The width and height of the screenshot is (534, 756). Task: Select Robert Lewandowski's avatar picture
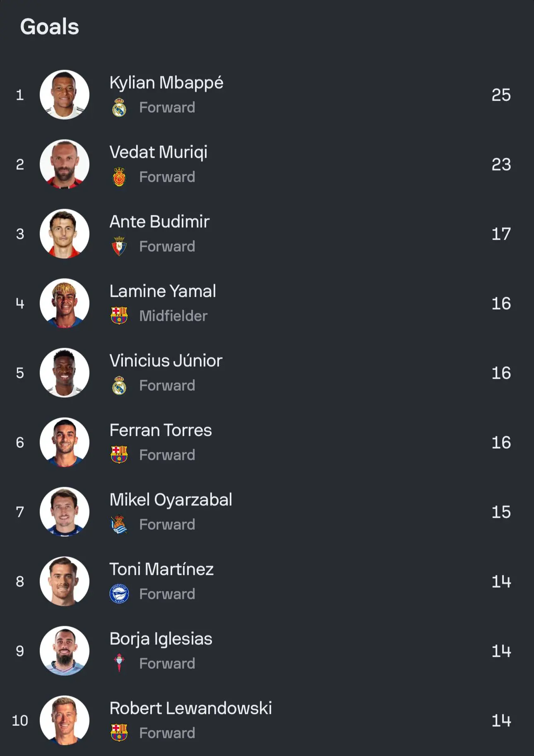[65, 720]
